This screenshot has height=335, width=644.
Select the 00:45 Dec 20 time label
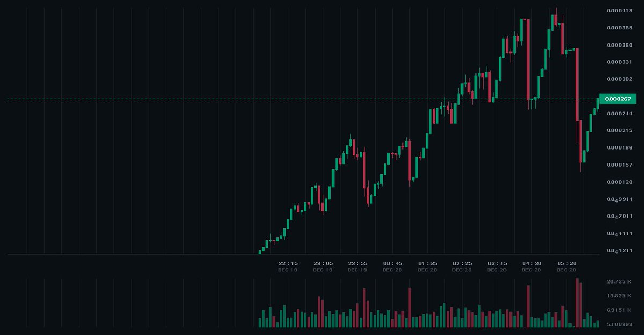coord(392,266)
